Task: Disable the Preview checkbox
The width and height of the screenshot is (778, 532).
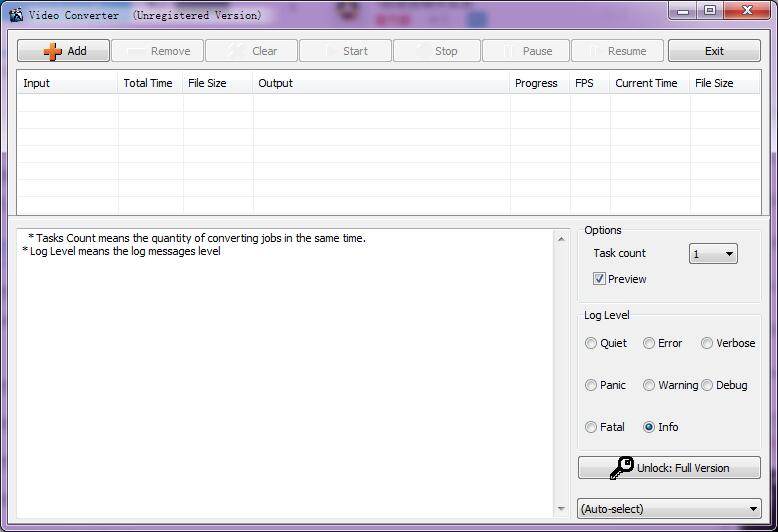Action: 599,279
